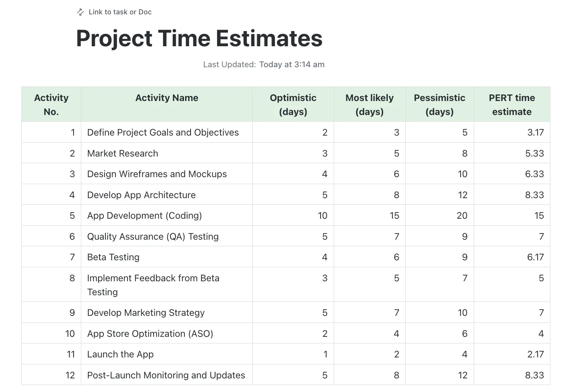
Task: Select 'App Store Optimization (ASO)' cell
Action: 167,333
